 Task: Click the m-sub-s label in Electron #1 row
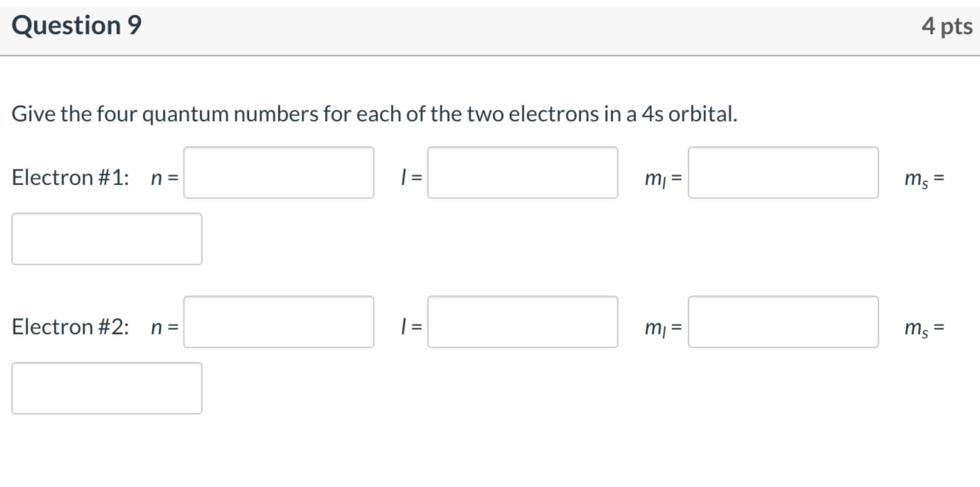924,179
